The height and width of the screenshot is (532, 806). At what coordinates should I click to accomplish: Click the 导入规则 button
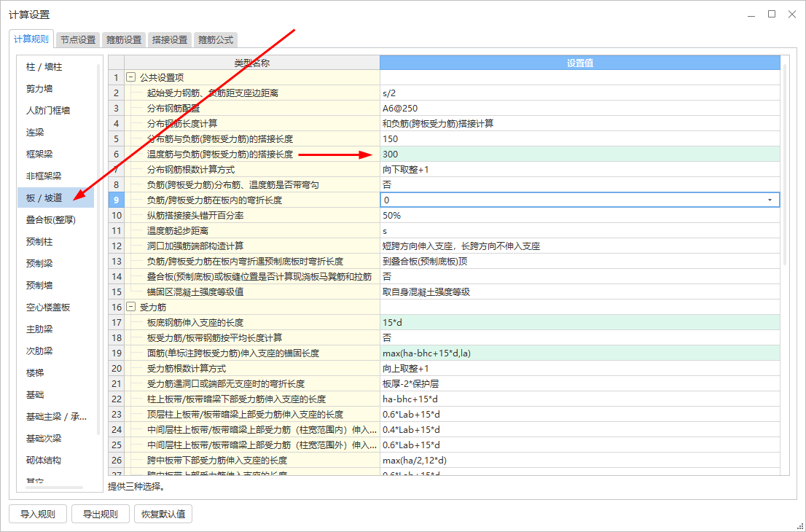[x=37, y=514]
